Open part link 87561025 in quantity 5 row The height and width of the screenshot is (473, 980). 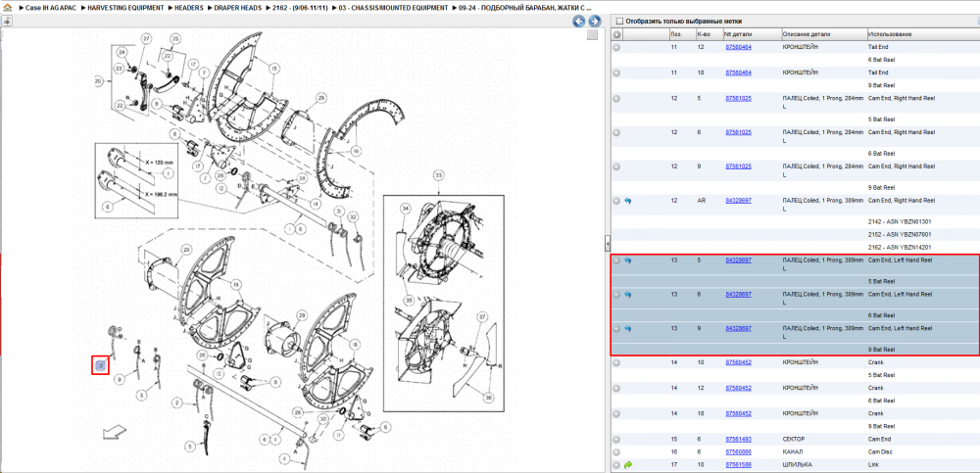(738, 98)
